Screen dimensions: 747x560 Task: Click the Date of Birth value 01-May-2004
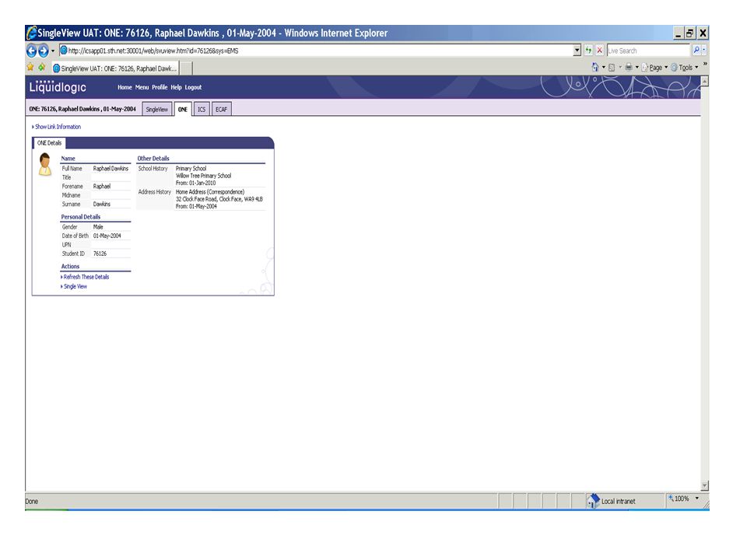coord(107,236)
